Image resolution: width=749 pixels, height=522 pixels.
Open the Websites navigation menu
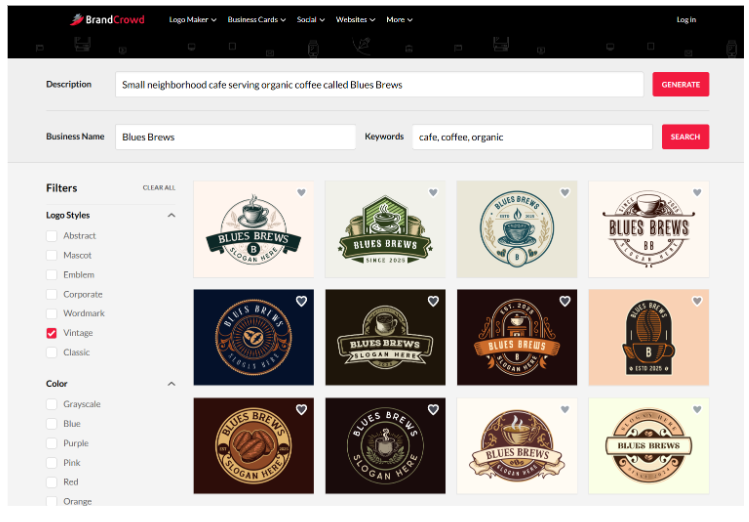(355, 20)
